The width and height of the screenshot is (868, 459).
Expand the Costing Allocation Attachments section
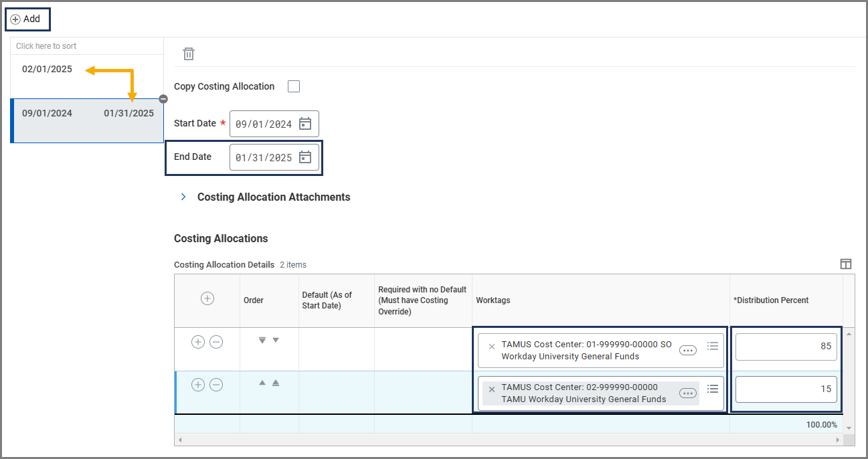pos(183,197)
